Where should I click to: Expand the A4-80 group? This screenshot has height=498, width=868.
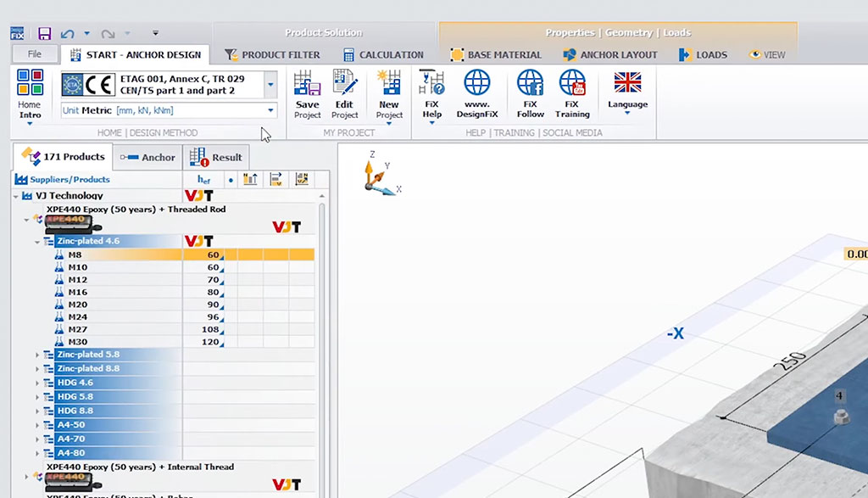coord(37,454)
